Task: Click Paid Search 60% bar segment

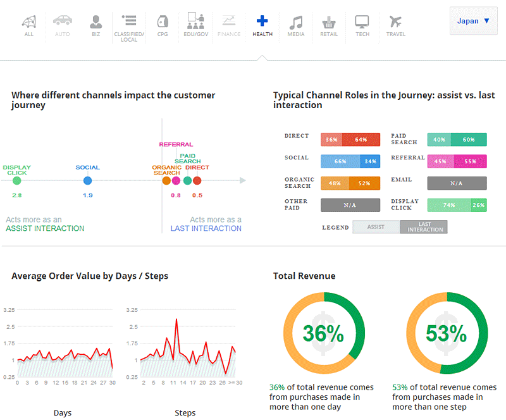Action: (469, 139)
